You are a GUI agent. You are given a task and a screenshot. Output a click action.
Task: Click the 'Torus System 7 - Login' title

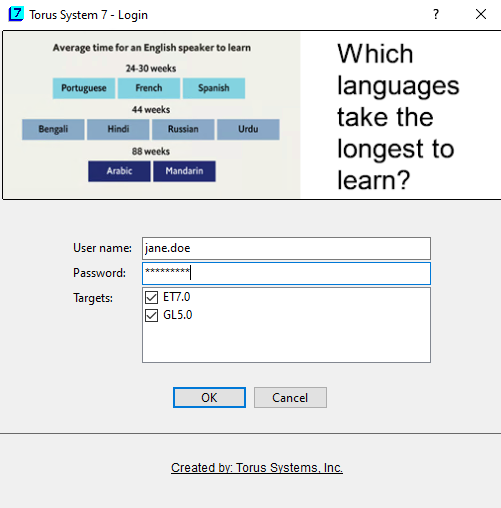tap(88, 15)
